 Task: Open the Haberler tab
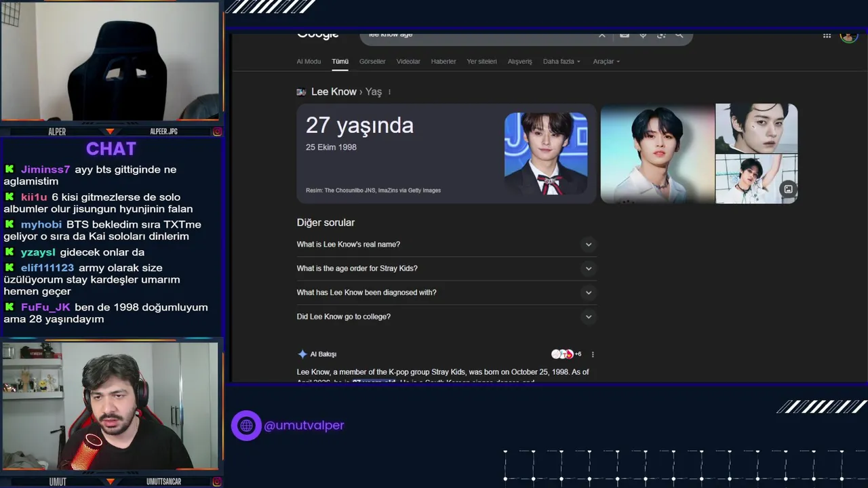coord(443,62)
